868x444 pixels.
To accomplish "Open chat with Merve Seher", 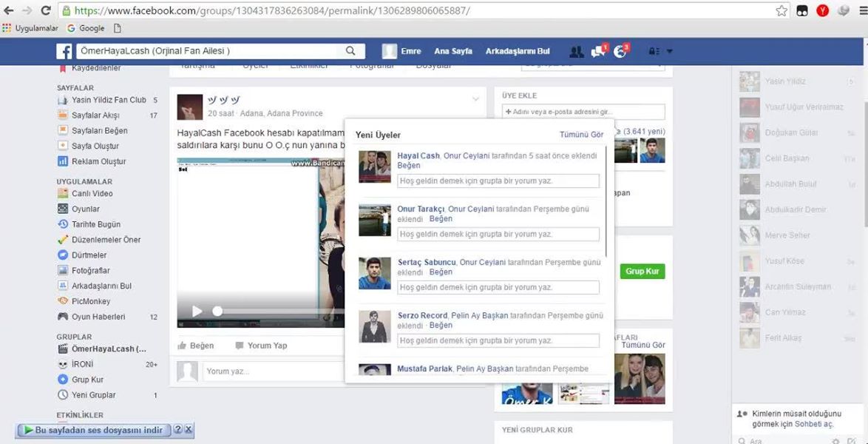I will point(797,235).
